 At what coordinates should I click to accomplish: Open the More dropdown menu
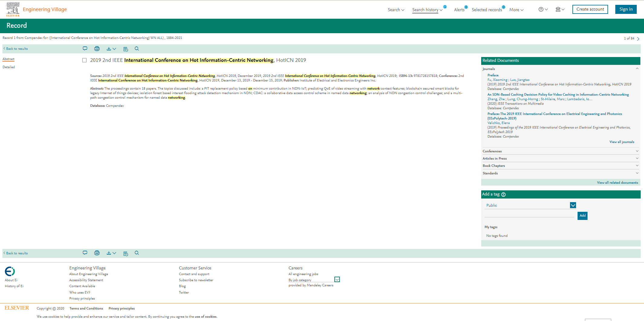coord(516,10)
